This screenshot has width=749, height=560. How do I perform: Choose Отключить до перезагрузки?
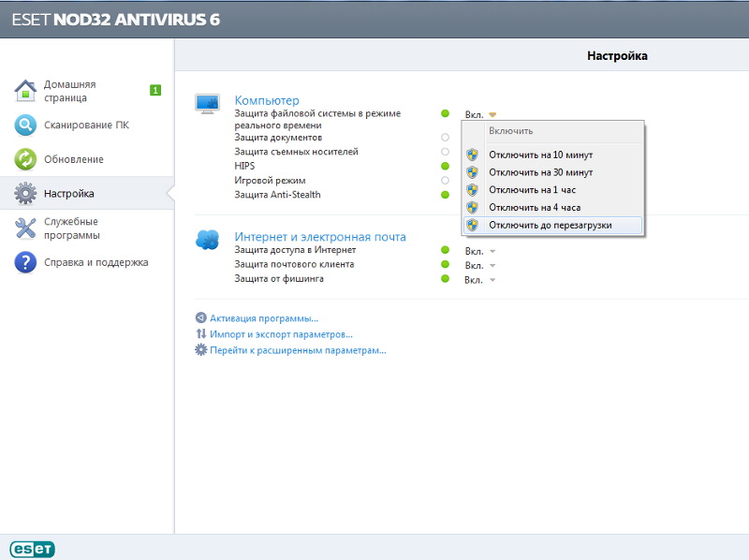point(552,225)
